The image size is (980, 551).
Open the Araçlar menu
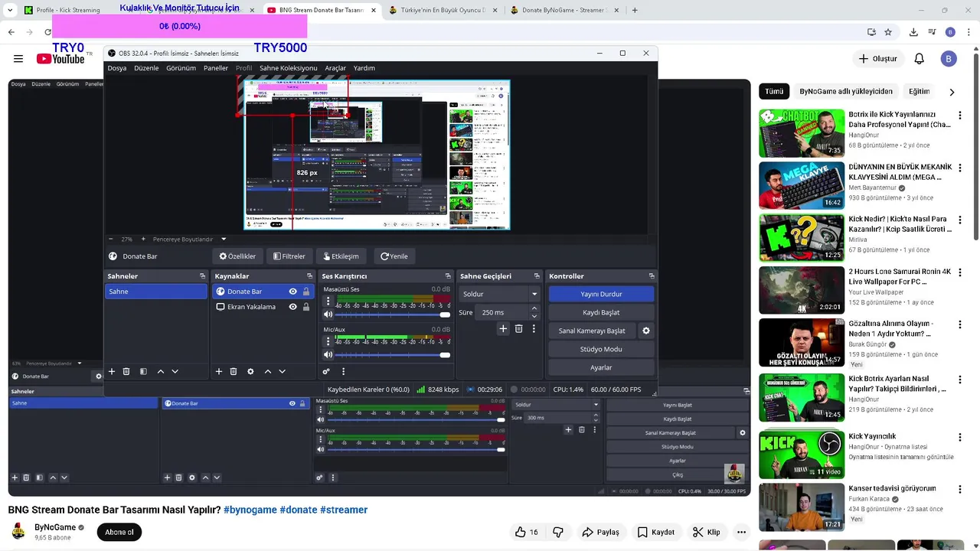335,68
